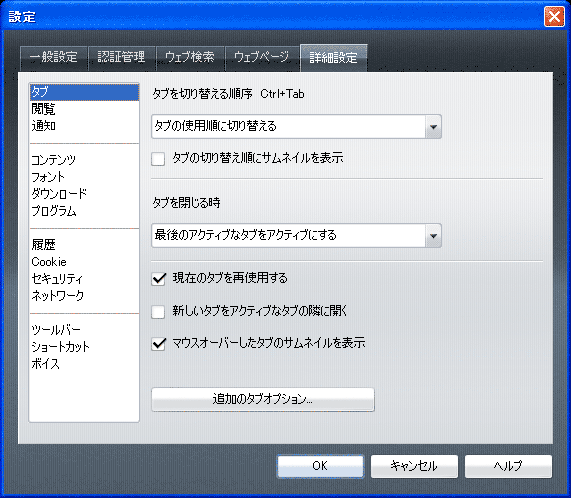Select ツールバー category
Image resolution: width=571 pixels, height=498 pixels.
click(x=84, y=330)
